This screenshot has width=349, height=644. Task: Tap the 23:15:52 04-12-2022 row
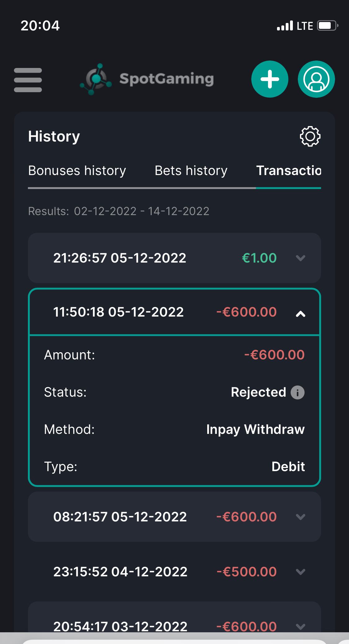[x=120, y=572]
